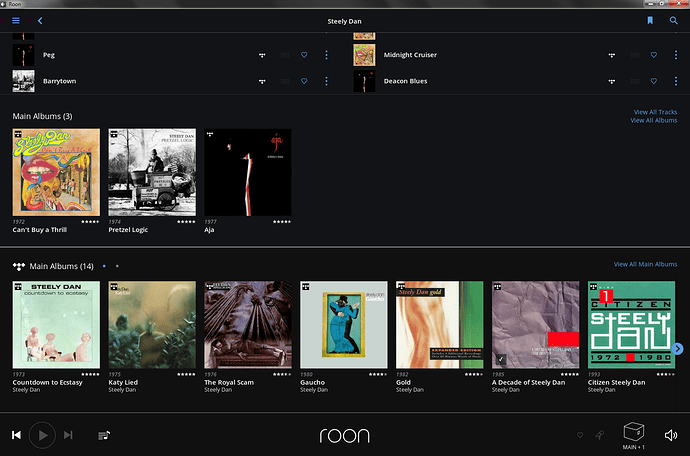Open the Gold album cover

click(x=440, y=325)
